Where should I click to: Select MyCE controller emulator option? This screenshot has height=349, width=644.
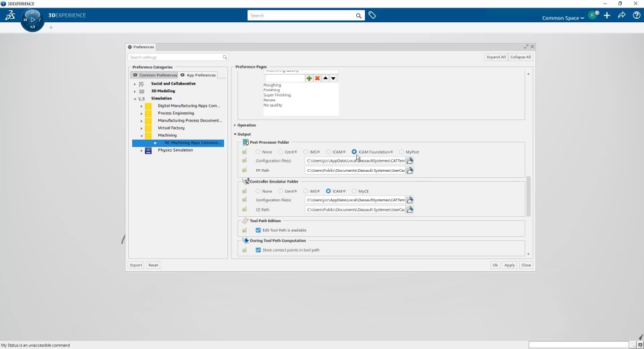click(x=354, y=191)
